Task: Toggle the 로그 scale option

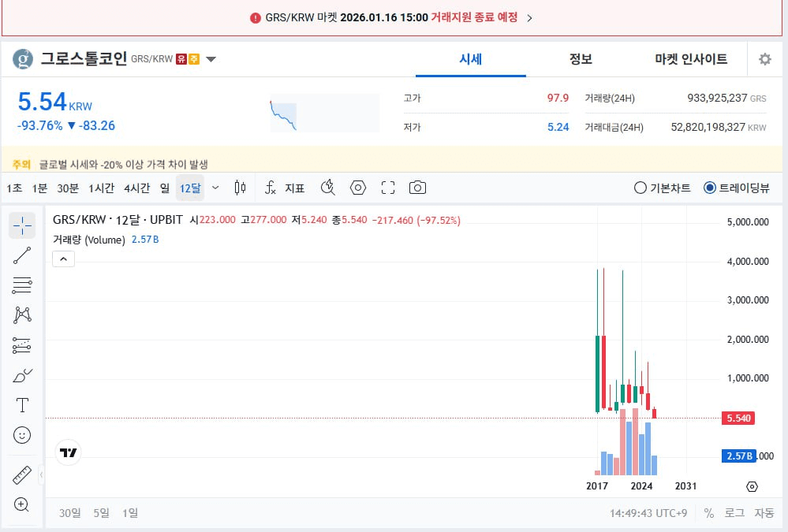Action: coord(734,513)
